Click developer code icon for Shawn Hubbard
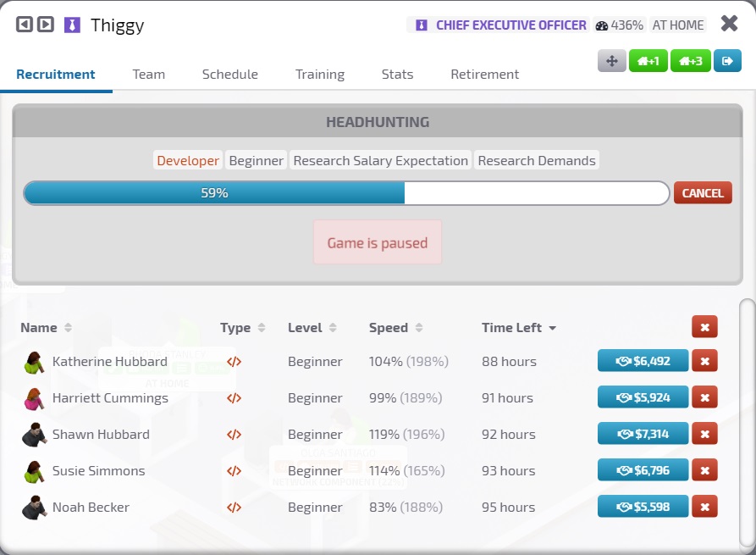The image size is (756, 555). [x=234, y=435]
